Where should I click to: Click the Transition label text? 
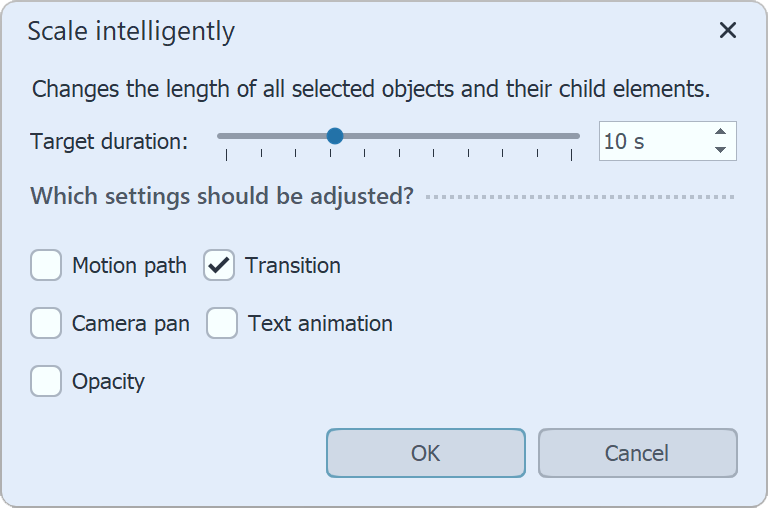point(293,265)
